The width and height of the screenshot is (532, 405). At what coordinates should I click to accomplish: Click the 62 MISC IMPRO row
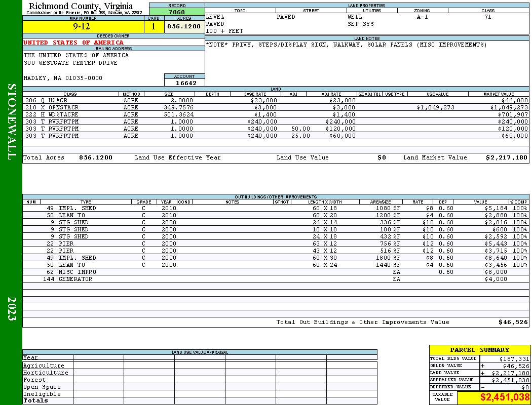pyautogui.click(x=276, y=272)
